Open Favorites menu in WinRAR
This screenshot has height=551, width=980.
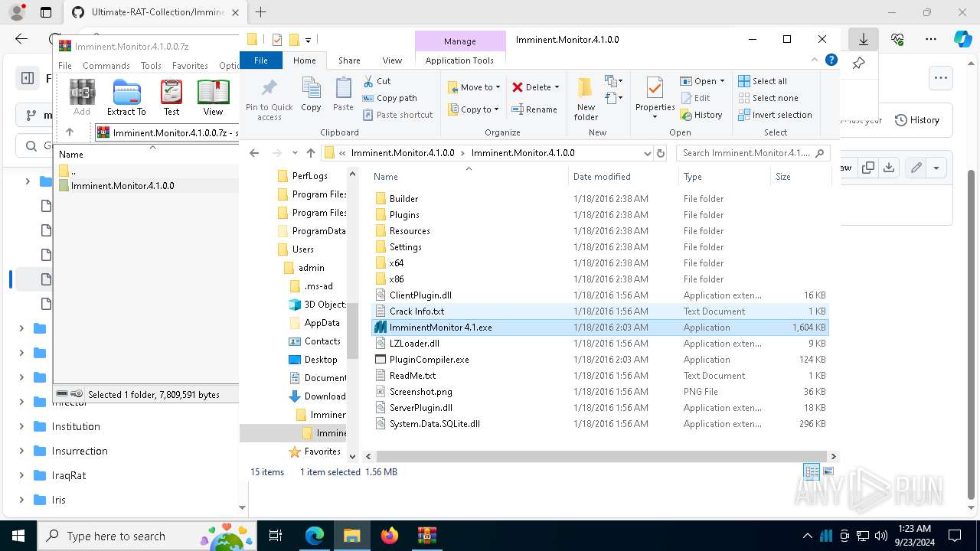[x=190, y=66]
